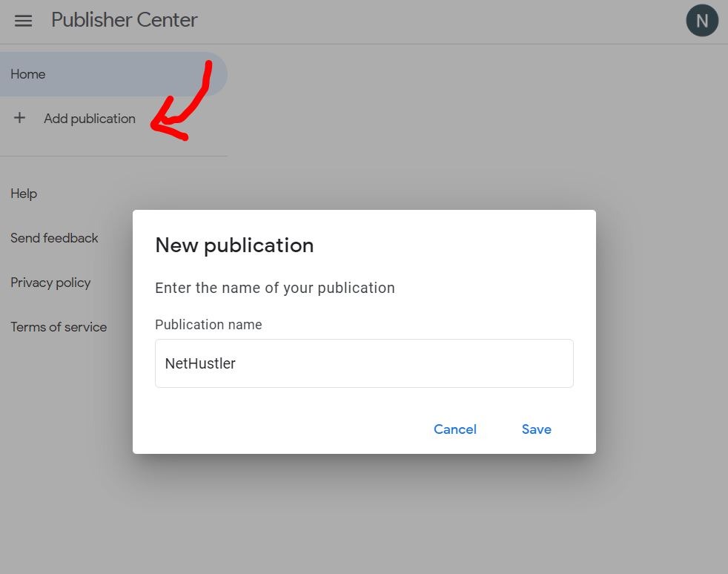This screenshot has height=574, width=728.
Task: Open Terms of service
Action: click(59, 327)
